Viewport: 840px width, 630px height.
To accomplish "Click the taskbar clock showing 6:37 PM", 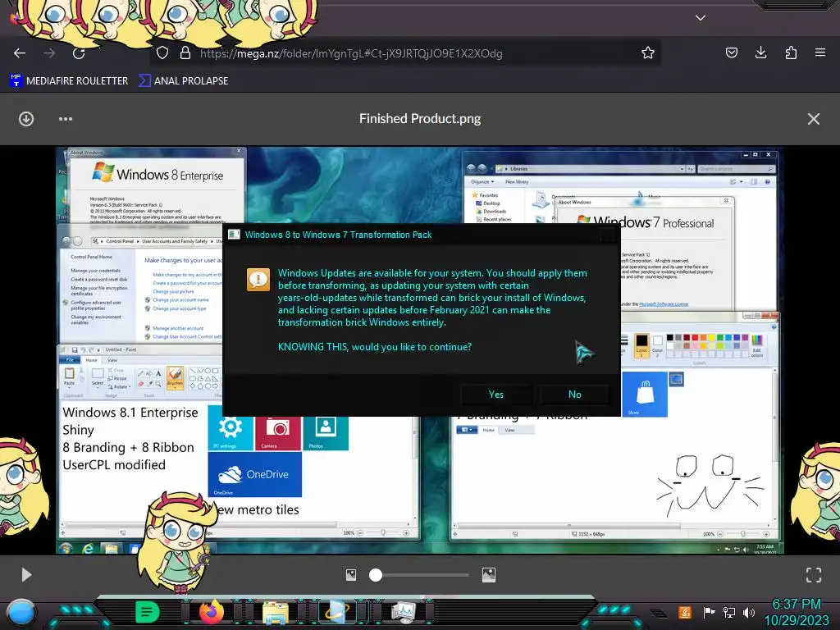I will tap(796, 612).
